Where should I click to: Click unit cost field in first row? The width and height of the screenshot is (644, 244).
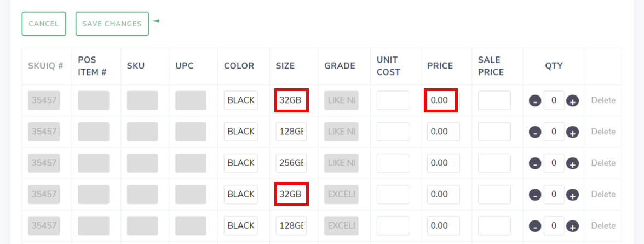coord(393,100)
